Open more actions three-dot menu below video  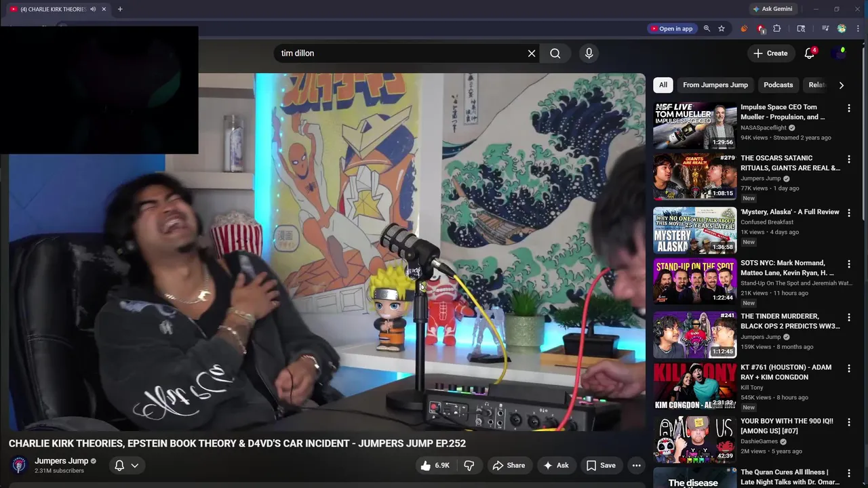click(x=636, y=466)
